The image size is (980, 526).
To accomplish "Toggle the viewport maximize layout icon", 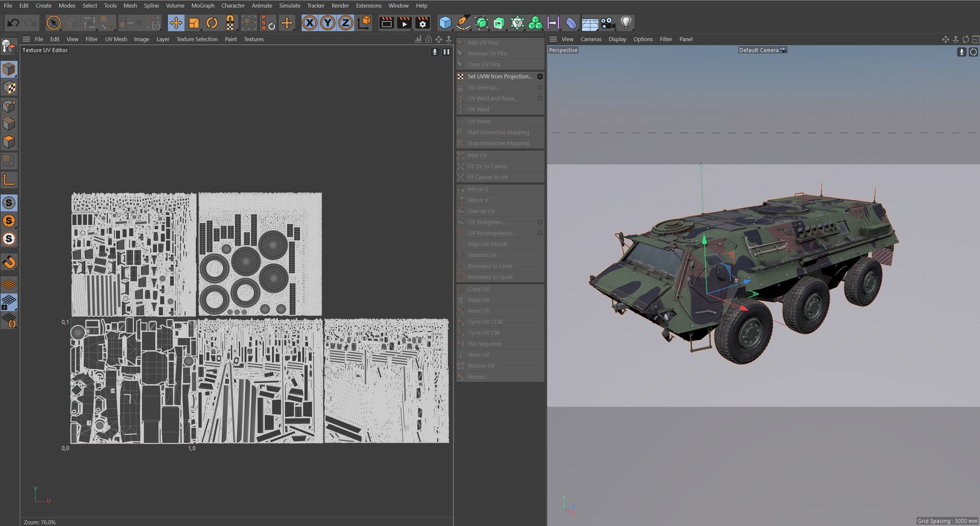I will click(x=975, y=39).
